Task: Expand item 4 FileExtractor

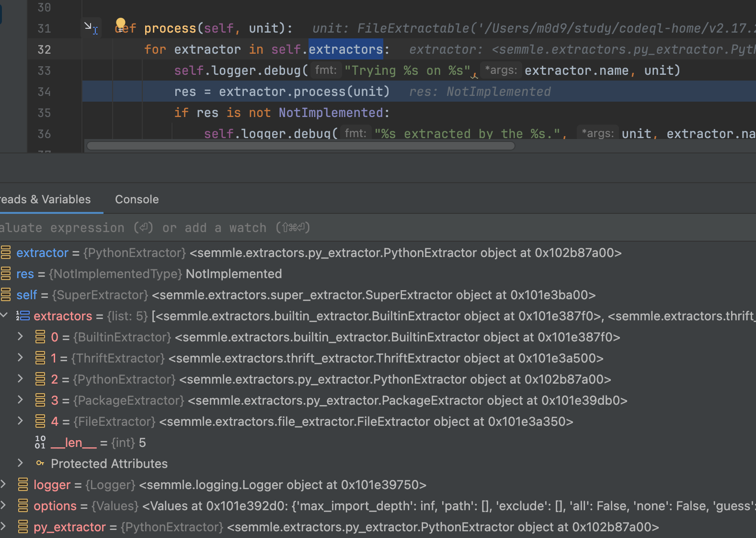Action: (20, 421)
